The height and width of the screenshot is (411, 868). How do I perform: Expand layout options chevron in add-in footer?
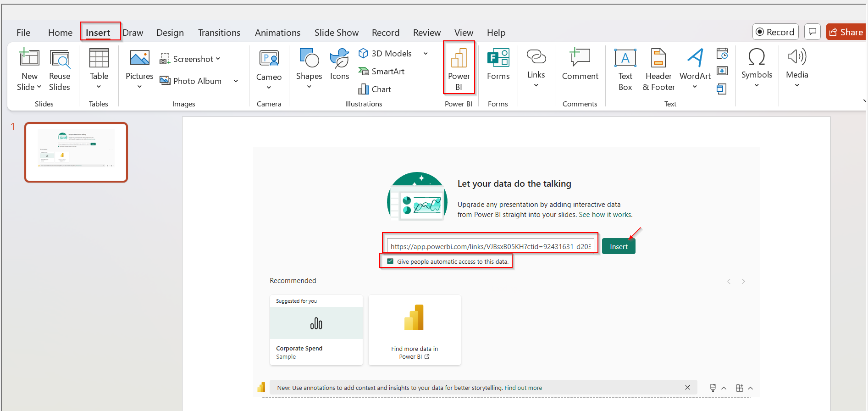click(x=750, y=388)
